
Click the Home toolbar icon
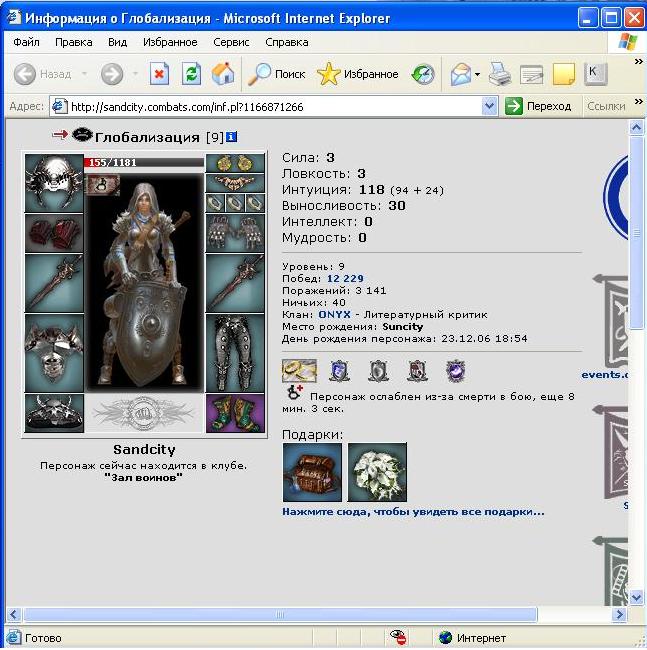(x=223, y=74)
